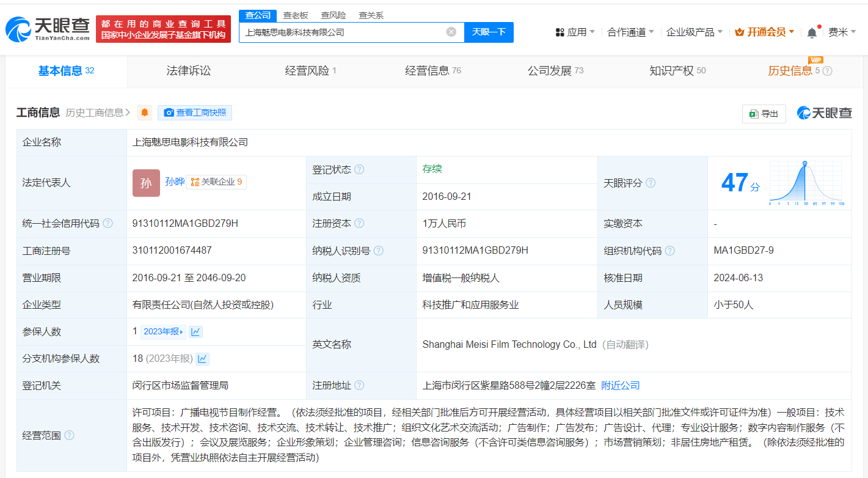868x478 pixels.
Task: Click help icon next to 历史信息
Action: pos(828,71)
